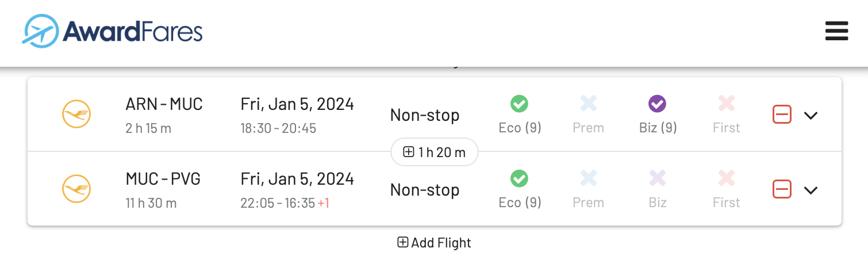Screen dimensions: 868x267
Task: Click Lufthansa icon for ARN - MUC flight
Action: [x=76, y=115]
